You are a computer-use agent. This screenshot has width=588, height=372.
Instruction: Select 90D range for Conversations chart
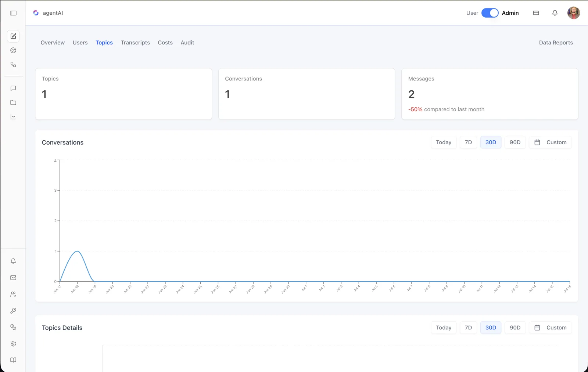click(515, 142)
